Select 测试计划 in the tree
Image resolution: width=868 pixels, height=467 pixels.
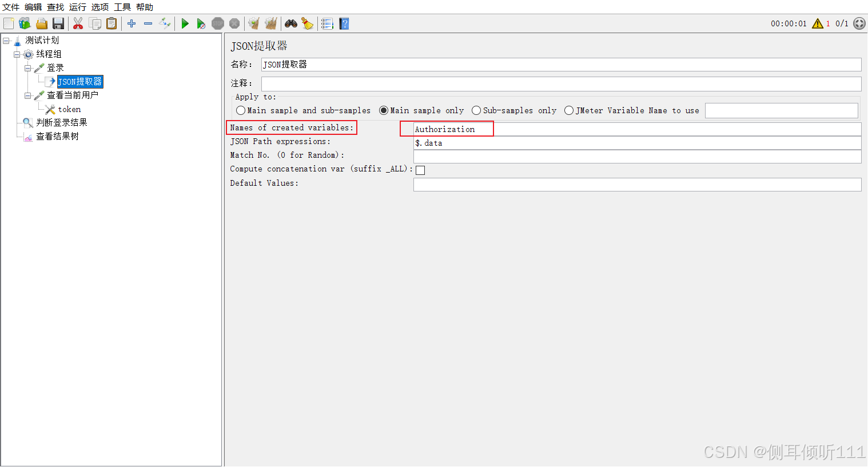(x=42, y=40)
